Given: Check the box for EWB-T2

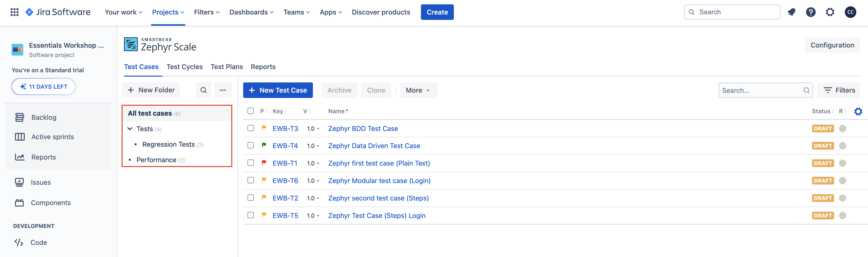Looking at the screenshot, I should tap(250, 198).
